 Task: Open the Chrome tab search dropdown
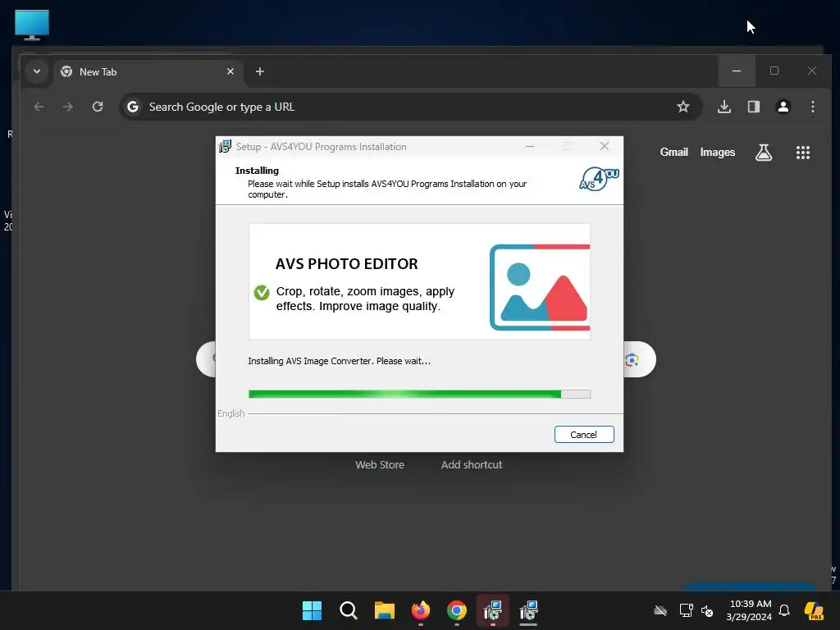pyautogui.click(x=36, y=71)
